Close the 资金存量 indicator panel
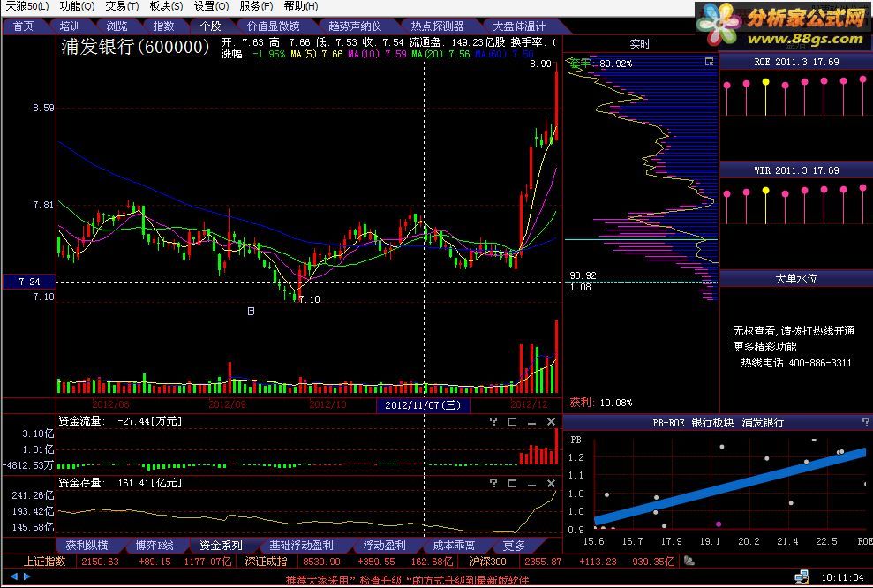This screenshot has width=873, height=588. (x=551, y=483)
